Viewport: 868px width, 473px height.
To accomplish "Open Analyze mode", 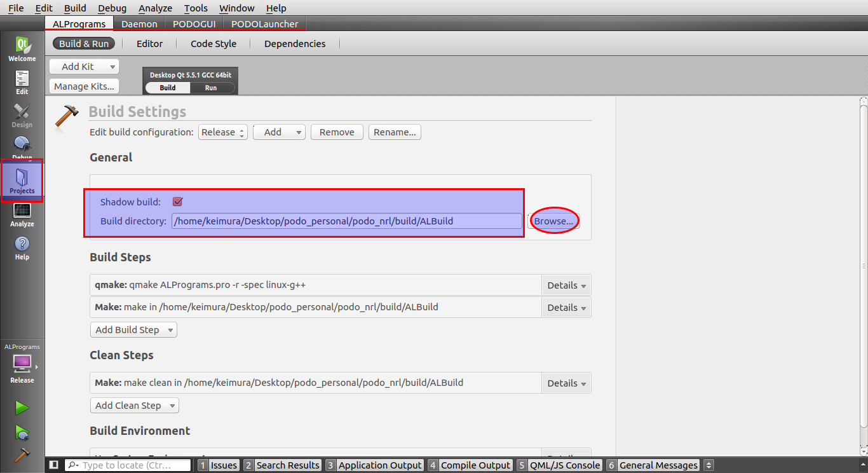I will 22,216.
